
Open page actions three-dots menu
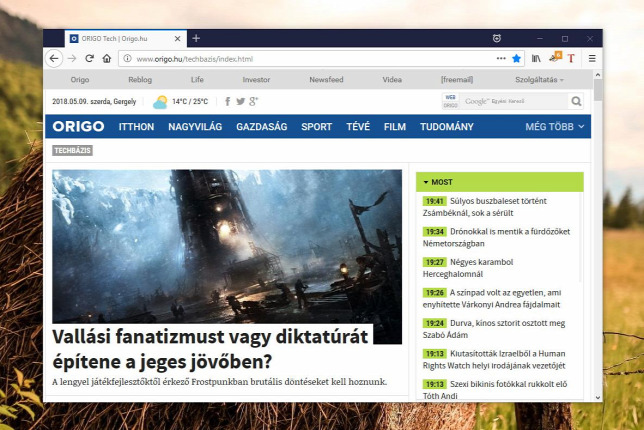[501, 58]
